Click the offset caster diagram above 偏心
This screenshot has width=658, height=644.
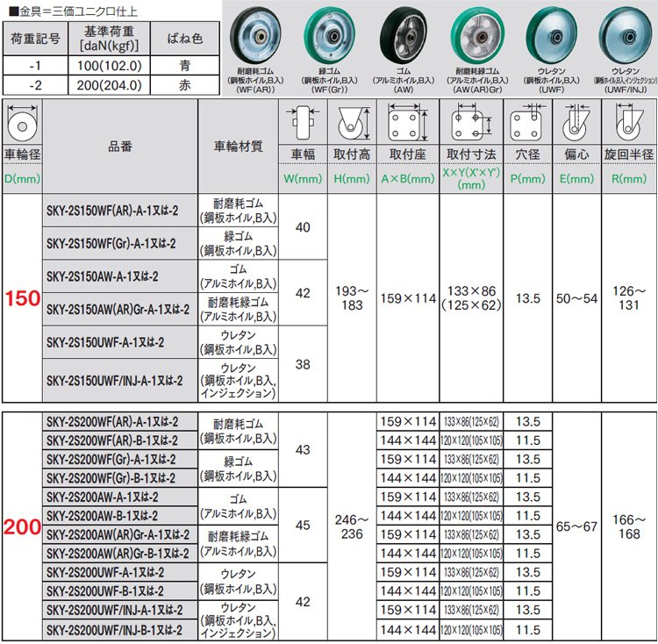click(576, 124)
